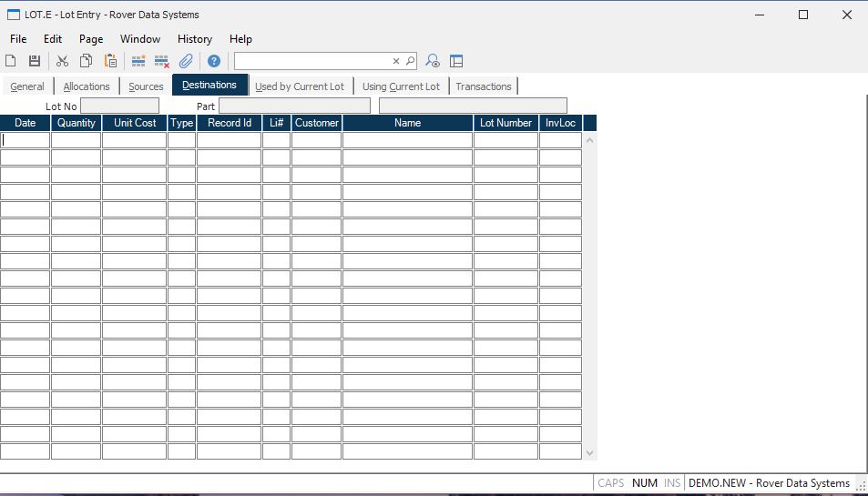Clear the toolbar search box with X

pos(396,61)
